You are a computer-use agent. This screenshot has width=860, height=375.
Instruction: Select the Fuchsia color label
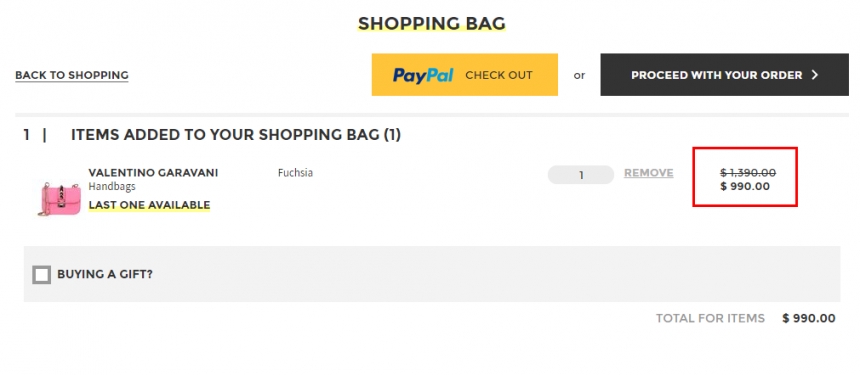(296, 173)
